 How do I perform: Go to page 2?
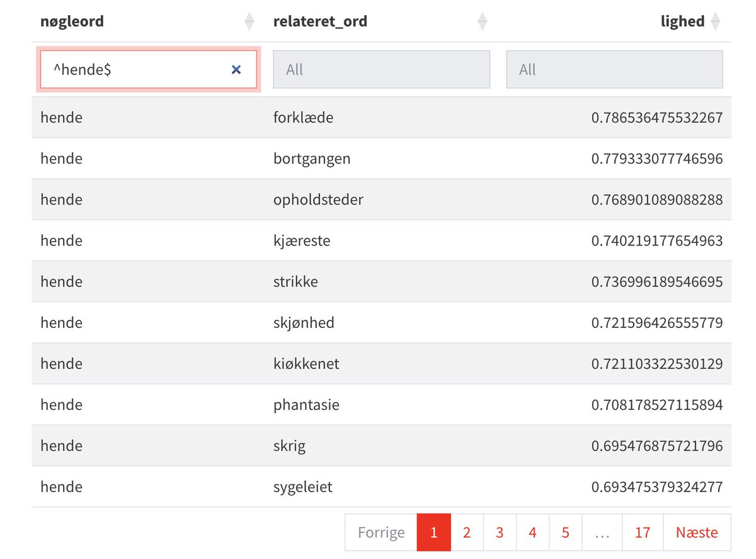click(x=467, y=533)
